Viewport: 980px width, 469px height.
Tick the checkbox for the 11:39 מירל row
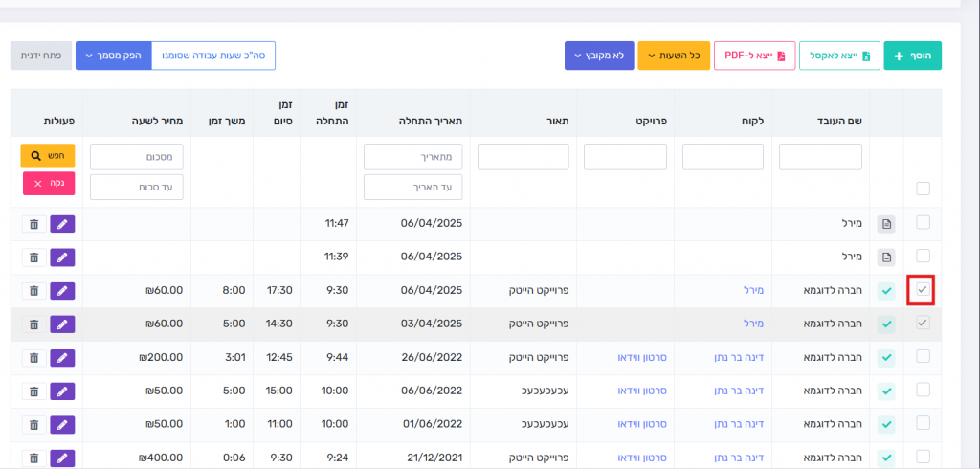923,256
